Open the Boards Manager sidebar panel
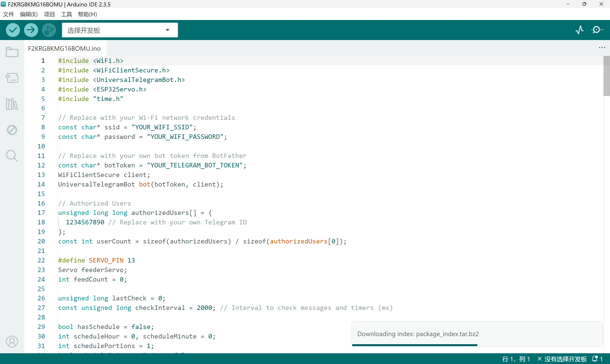 point(12,78)
